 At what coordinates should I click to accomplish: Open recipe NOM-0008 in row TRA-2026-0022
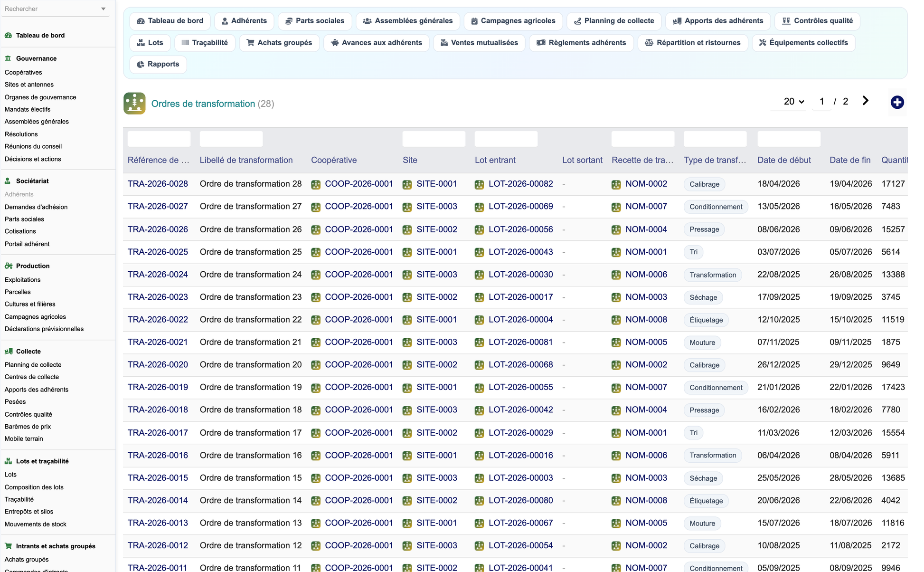[x=646, y=320]
